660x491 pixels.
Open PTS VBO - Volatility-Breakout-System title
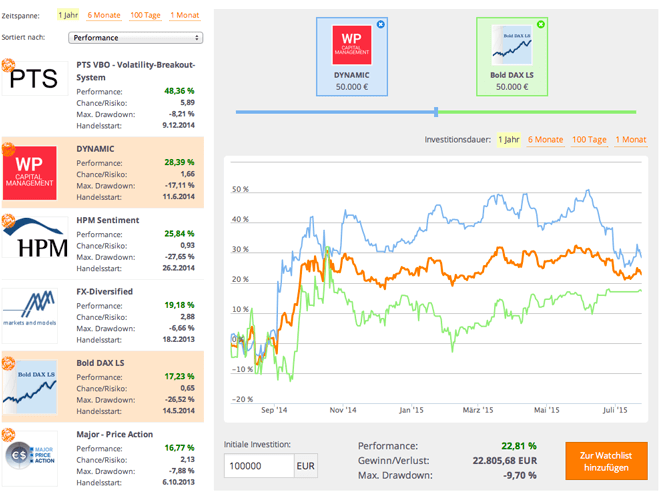pyautogui.click(x=136, y=71)
